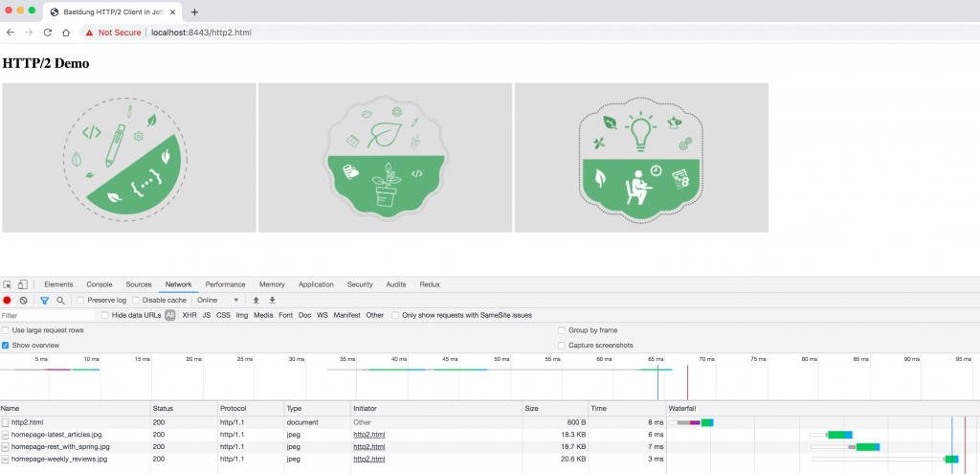
Task: Open the Sources tab
Action: point(139,284)
